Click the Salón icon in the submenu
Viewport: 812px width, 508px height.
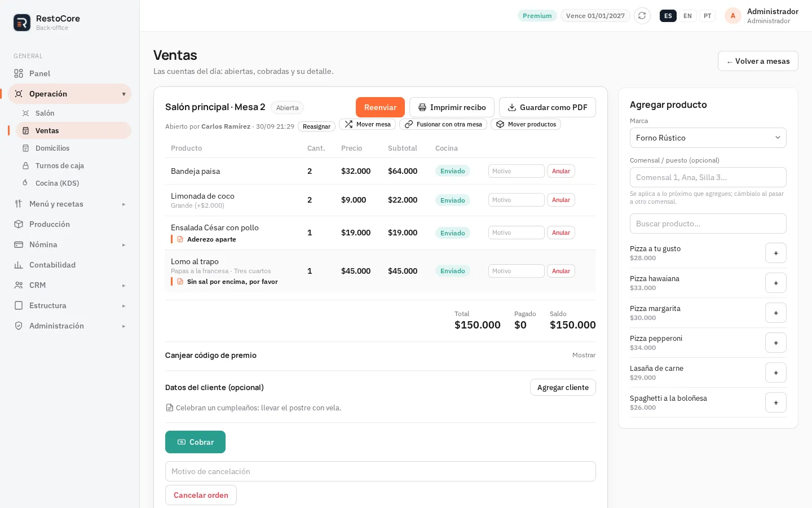tap(25, 113)
